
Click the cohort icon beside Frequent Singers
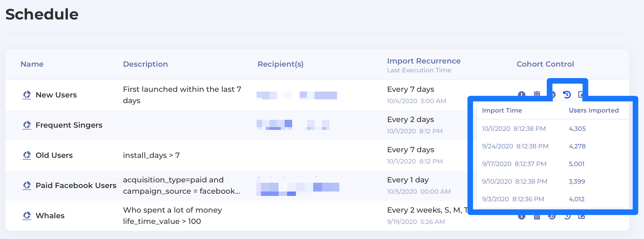click(x=27, y=125)
